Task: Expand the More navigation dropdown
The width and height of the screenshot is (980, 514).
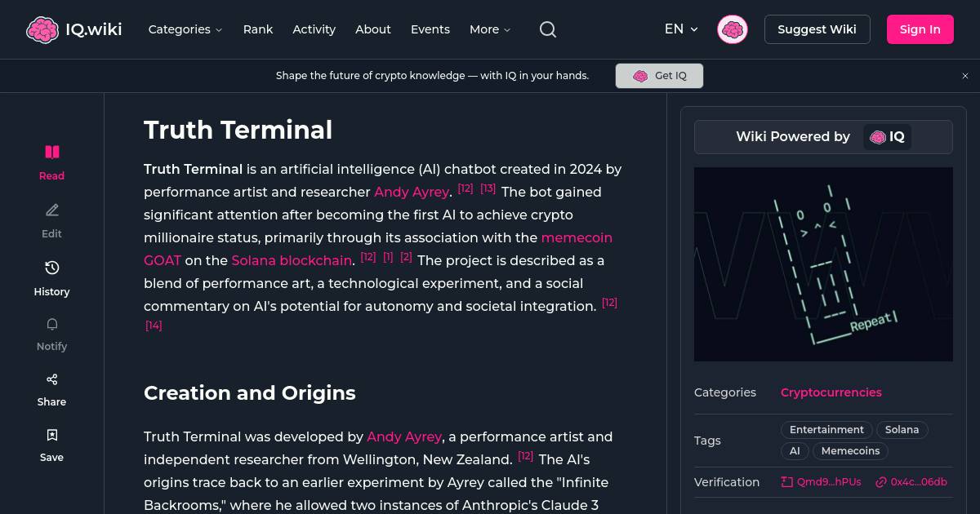Action: [489, 29]
